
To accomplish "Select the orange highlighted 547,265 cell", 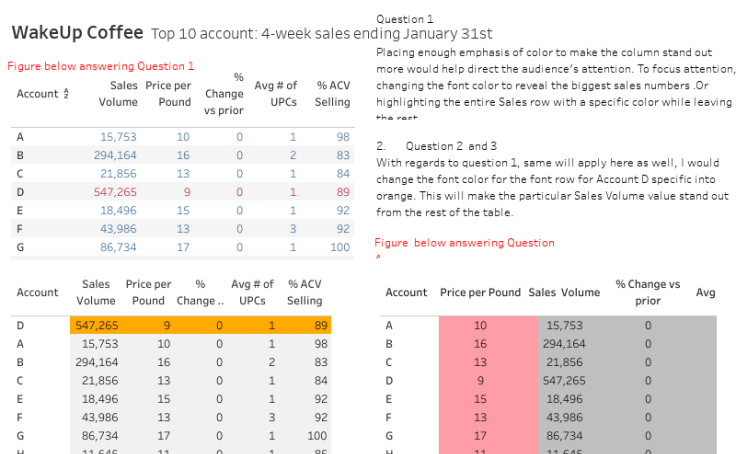I will 97,325.
